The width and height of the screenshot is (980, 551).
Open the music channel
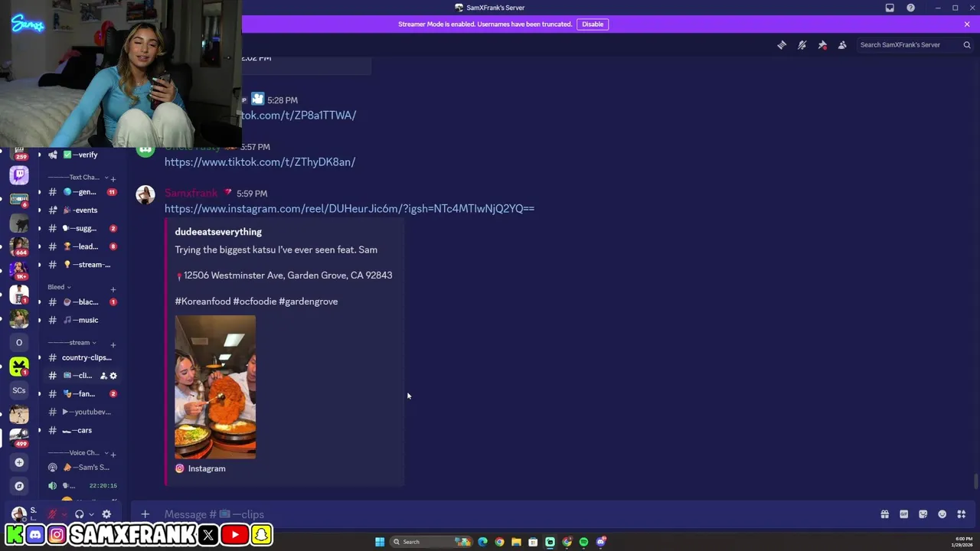tap(83, 320)
